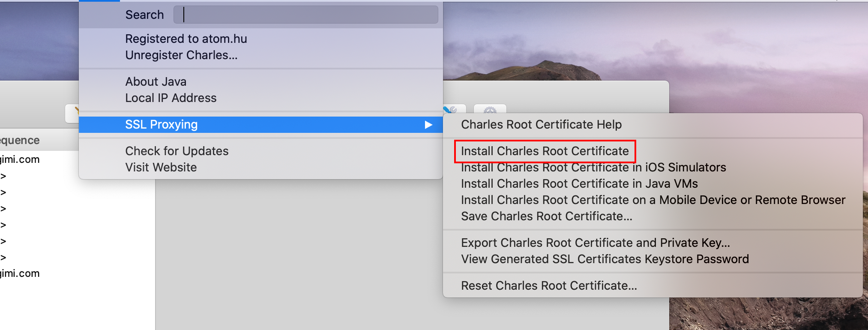Click Unregister Charles... menu item
This screenshot has width=868, height=330.
[x=181, y=55]
